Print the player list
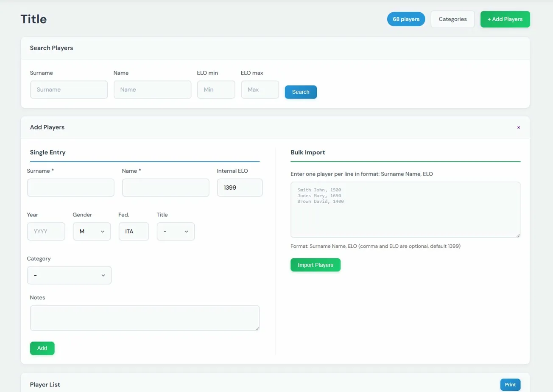553x392 pixels. tap(510, 384)
